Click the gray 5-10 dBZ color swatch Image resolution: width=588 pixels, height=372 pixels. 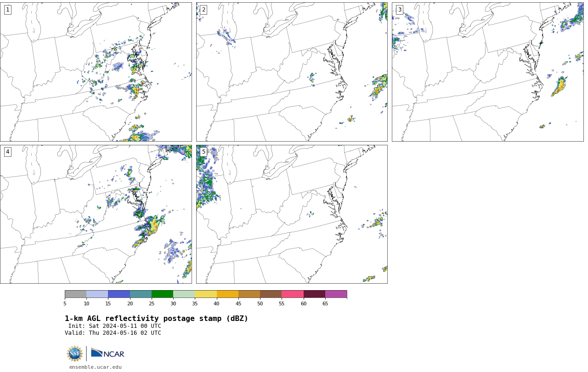[75, 294]
